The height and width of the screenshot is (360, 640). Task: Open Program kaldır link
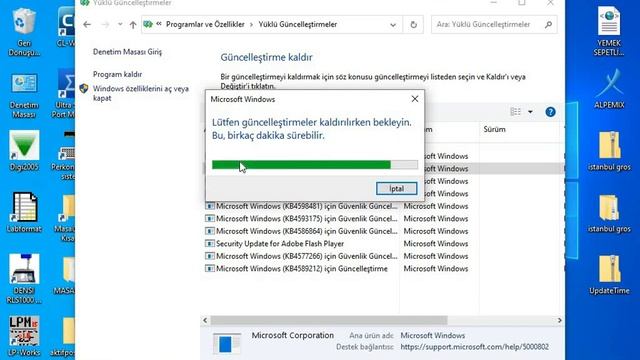(117, 74)
